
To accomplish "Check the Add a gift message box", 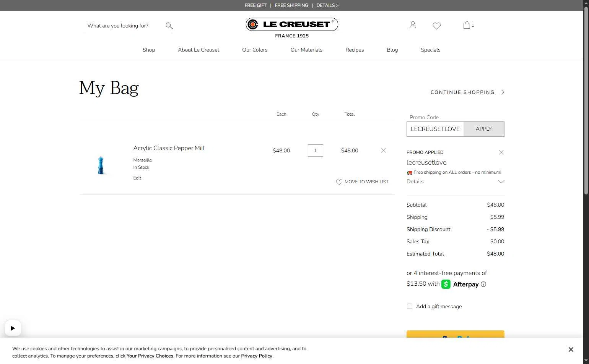I will click(410, 306).
